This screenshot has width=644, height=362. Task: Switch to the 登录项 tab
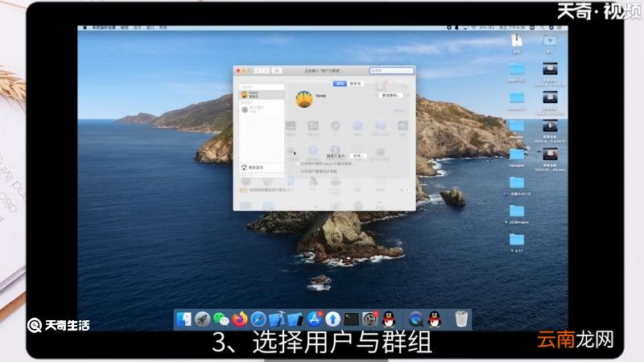click(x=355, y=84)
